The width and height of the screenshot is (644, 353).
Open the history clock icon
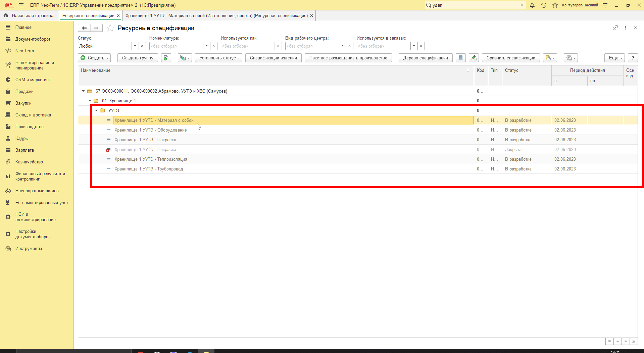coord(544,5)
